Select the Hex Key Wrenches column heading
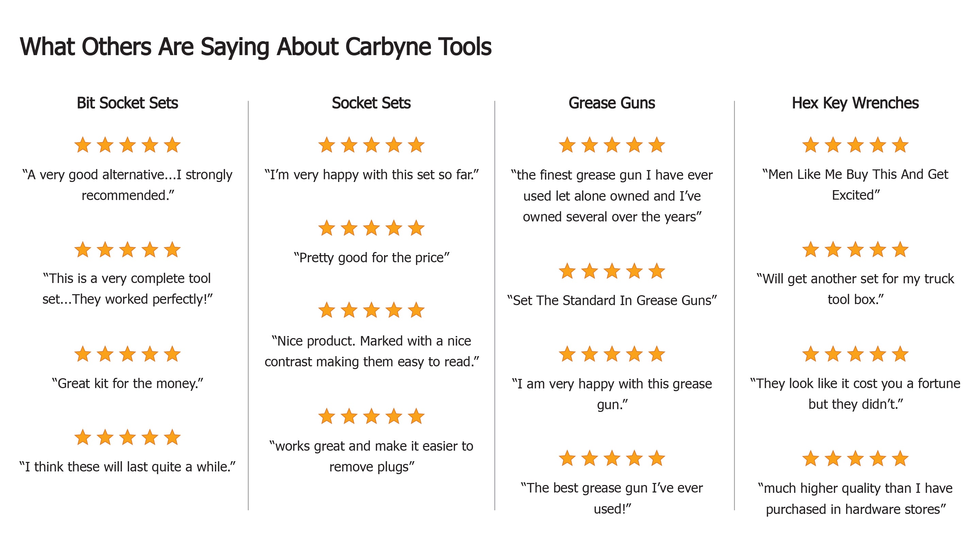 pyautogui.click(x=855, y=103)
